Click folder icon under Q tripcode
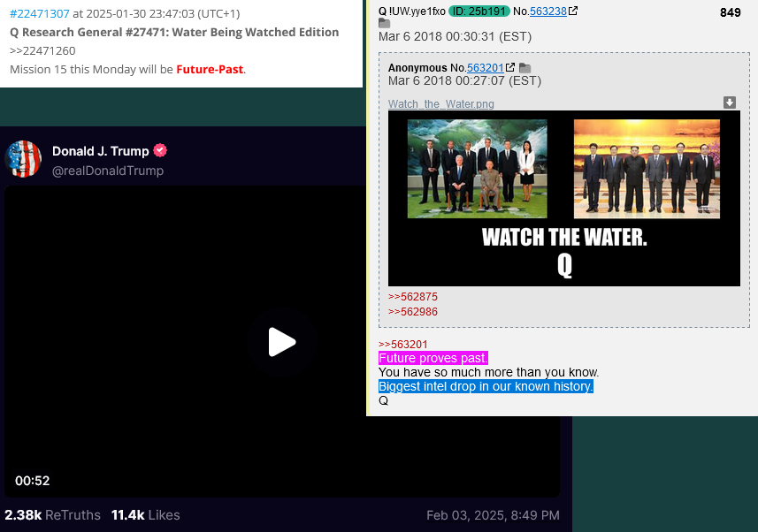 tap(385, 23)
